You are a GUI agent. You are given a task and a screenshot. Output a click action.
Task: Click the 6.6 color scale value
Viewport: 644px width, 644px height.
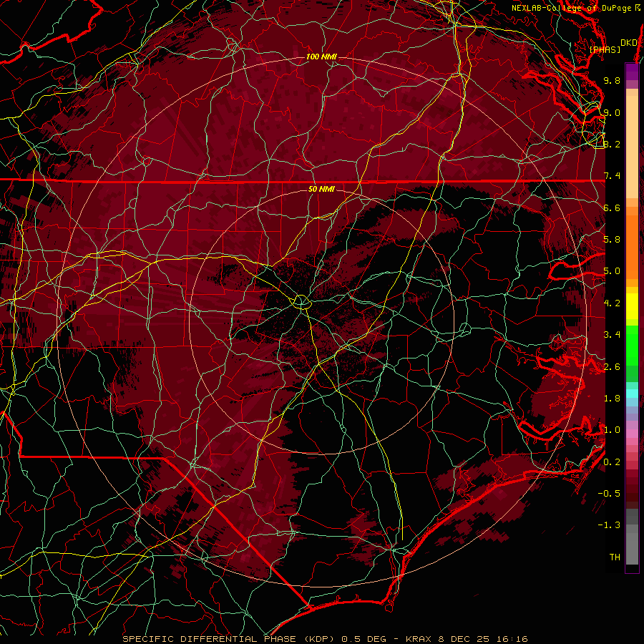(x=612, y=208)
